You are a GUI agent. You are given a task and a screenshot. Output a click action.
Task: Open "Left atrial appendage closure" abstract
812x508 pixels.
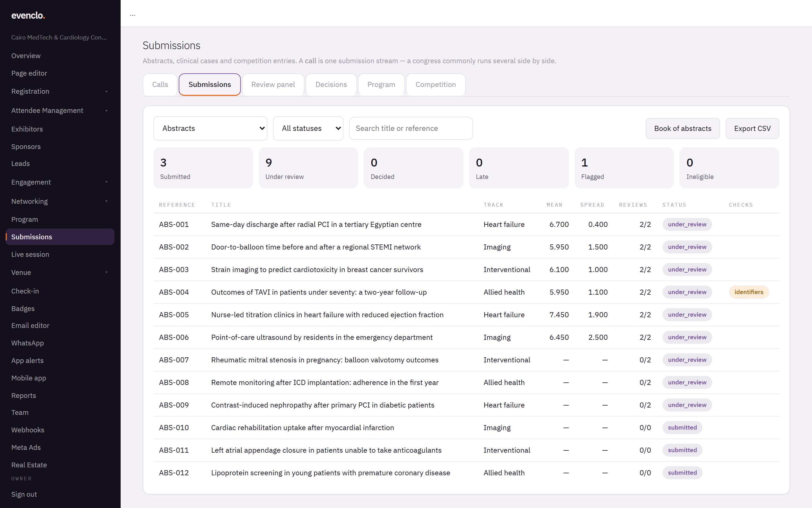tap(326, 450)
